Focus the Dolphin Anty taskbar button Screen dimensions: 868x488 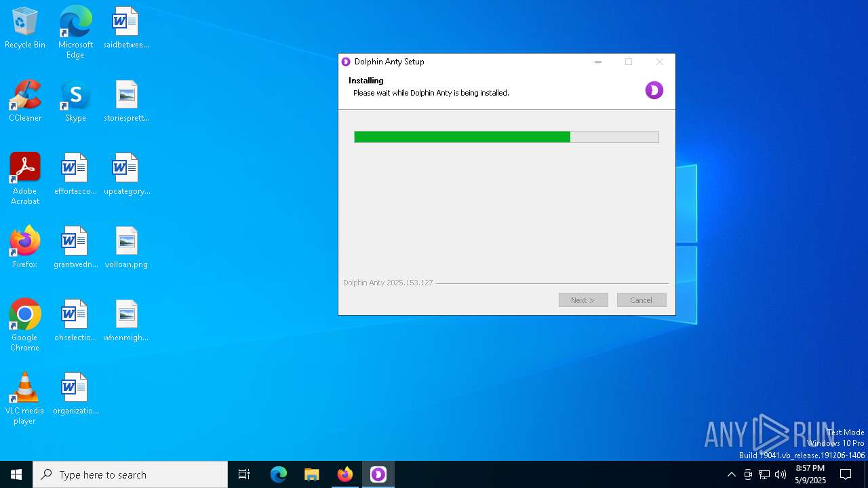[378, 474]
